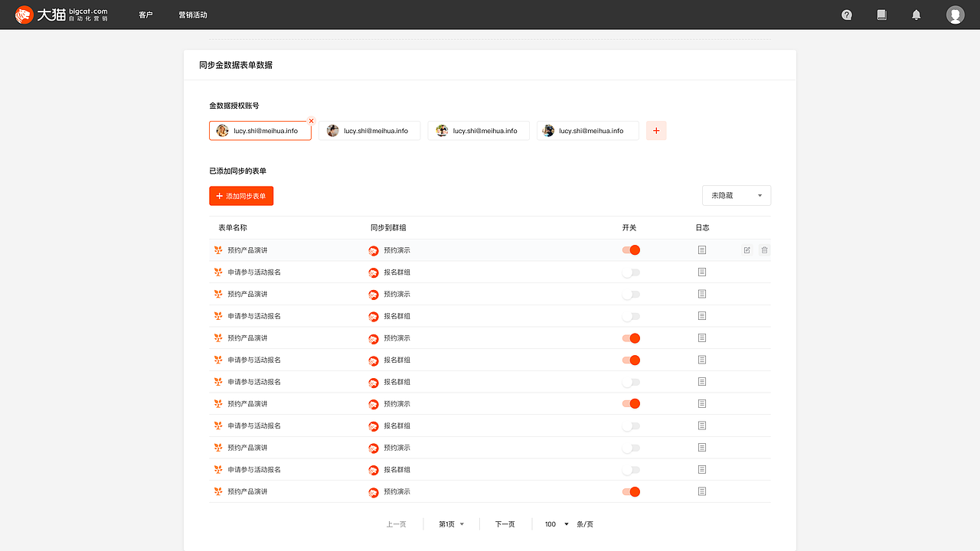Click the 预约演示 group icon in the first row
This screenshot has width=980, height=551.
(x=374, y=250)
